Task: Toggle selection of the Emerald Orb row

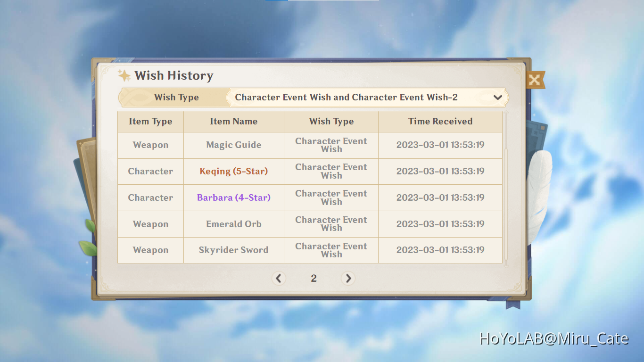Action: pos(233,224)
